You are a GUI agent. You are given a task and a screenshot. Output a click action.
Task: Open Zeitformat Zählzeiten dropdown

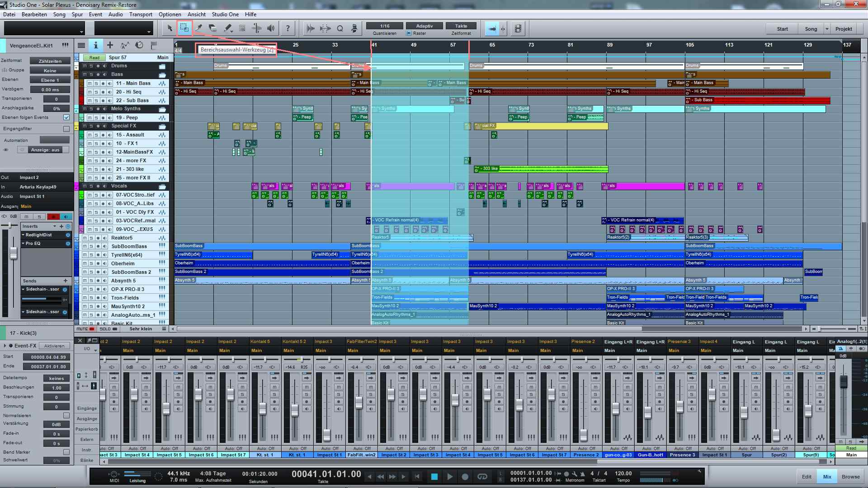(50, 61)
